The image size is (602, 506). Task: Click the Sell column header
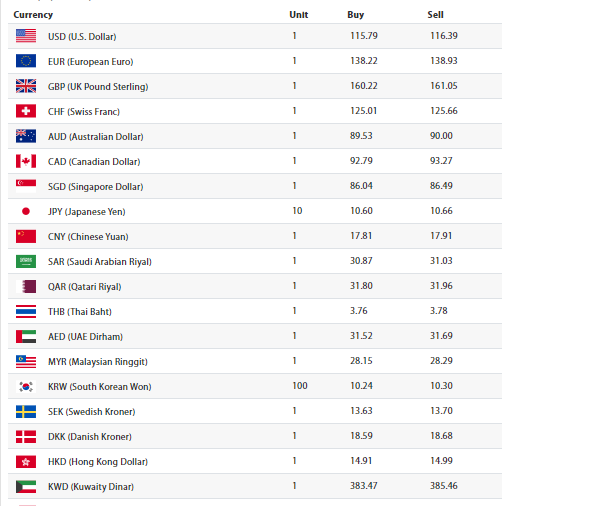click(435, 15)
